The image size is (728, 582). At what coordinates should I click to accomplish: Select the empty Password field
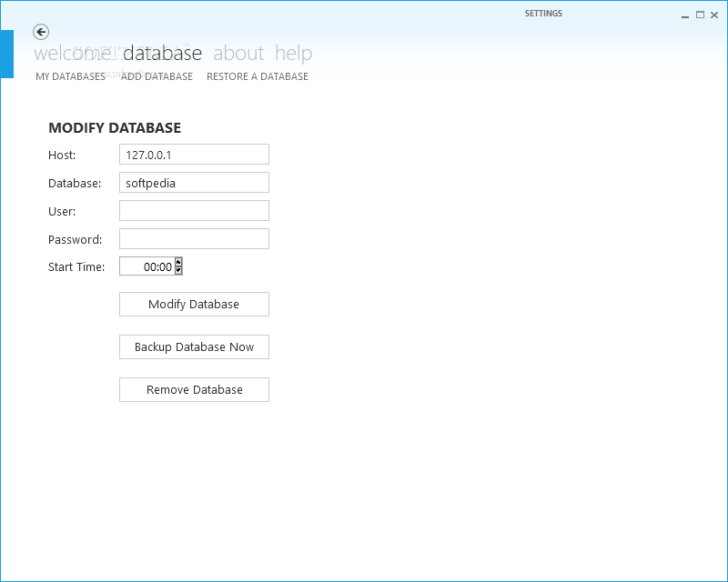(194, 238)
